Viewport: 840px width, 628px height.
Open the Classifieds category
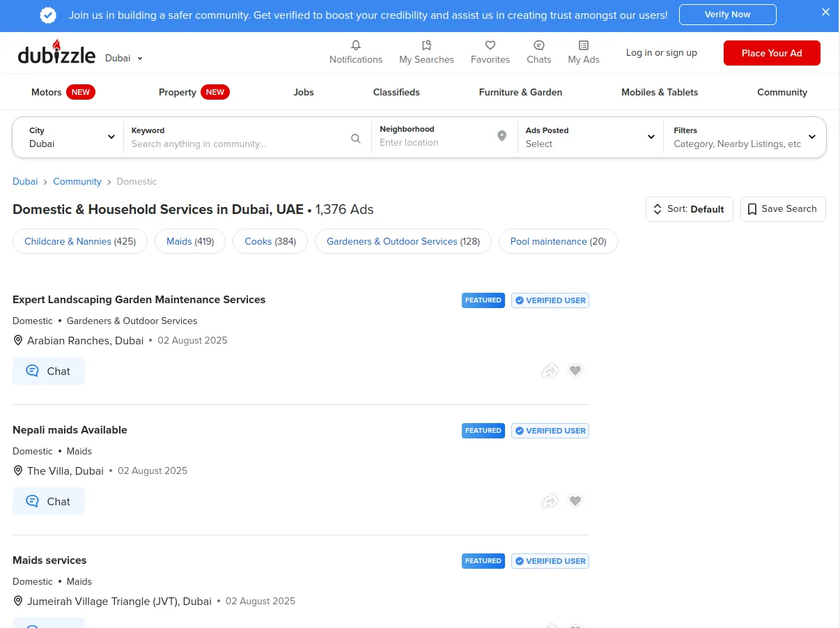(396, 92)
